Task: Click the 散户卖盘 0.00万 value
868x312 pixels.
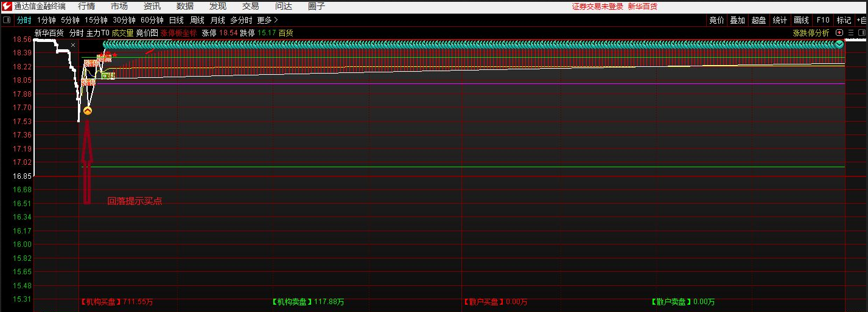Action: [x=683, y=302]
